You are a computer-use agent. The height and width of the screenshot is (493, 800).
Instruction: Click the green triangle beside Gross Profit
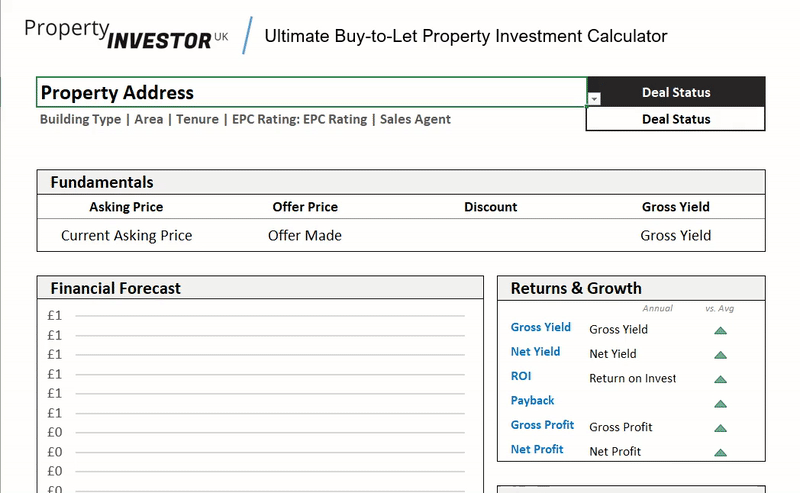coord(720,428)
